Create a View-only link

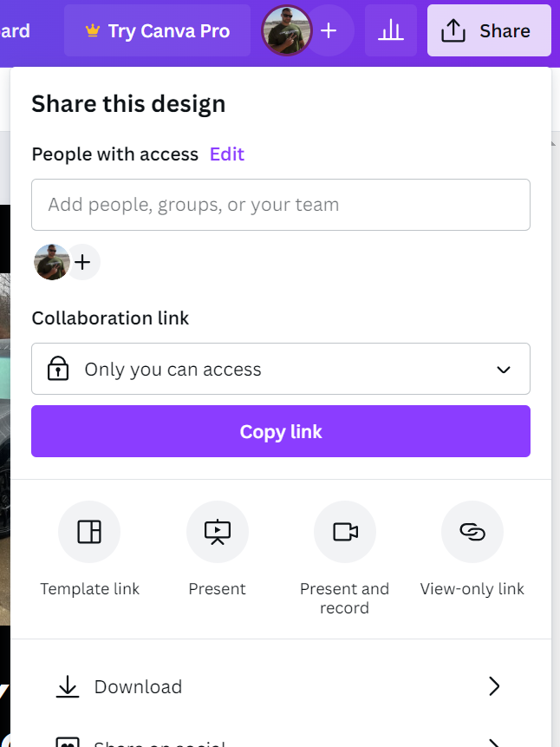pyautogui.click(x=472, y=532)
